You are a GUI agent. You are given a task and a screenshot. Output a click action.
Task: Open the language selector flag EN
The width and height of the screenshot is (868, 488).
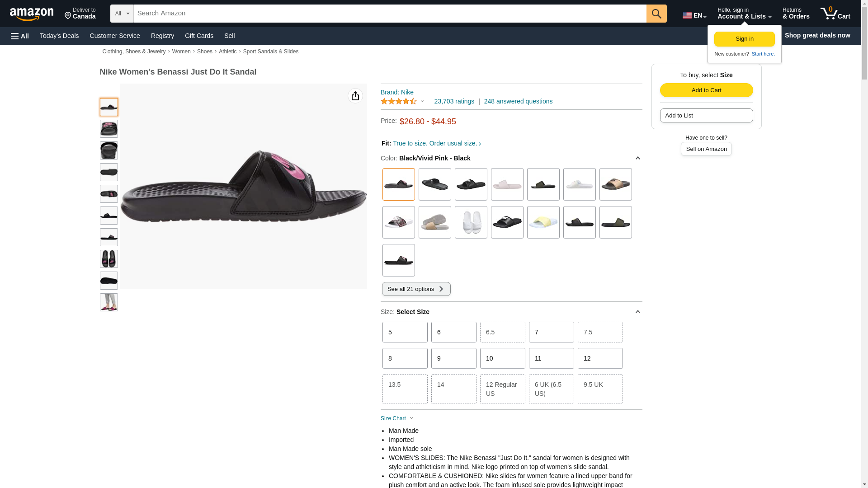tap(694, 15)
